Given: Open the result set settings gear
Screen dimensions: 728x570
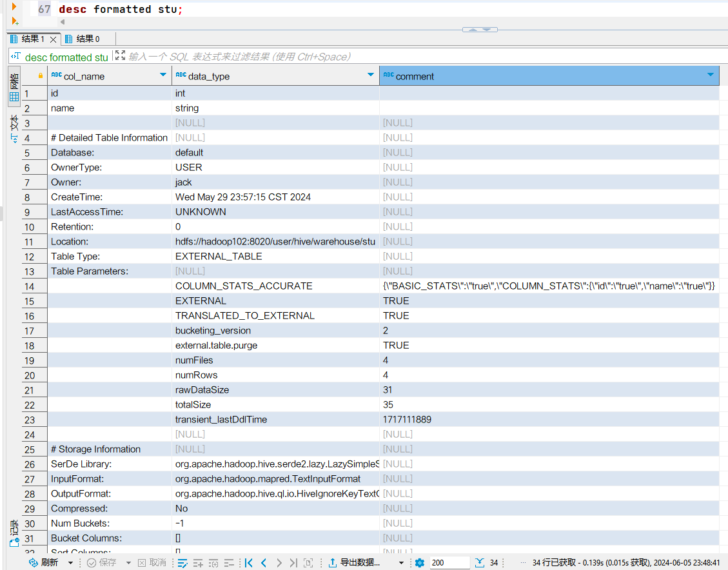Looking at the screenshot, I should coord(420,563).
